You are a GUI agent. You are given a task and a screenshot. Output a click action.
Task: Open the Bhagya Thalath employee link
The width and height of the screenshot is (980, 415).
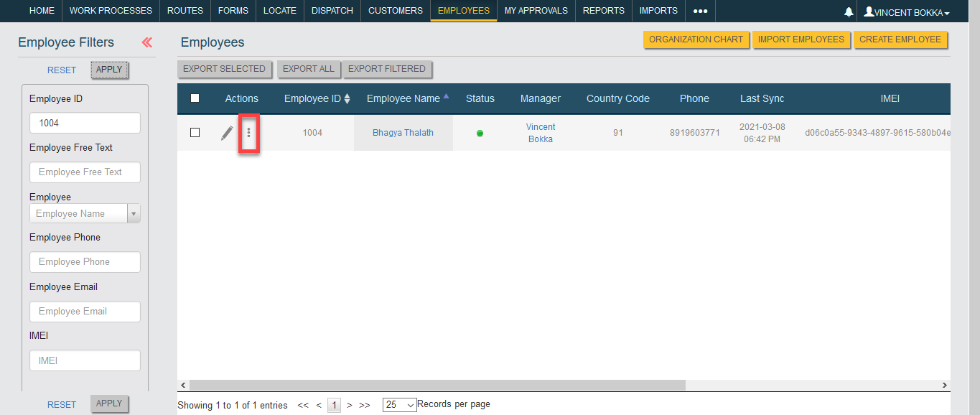tap(403, 133)
